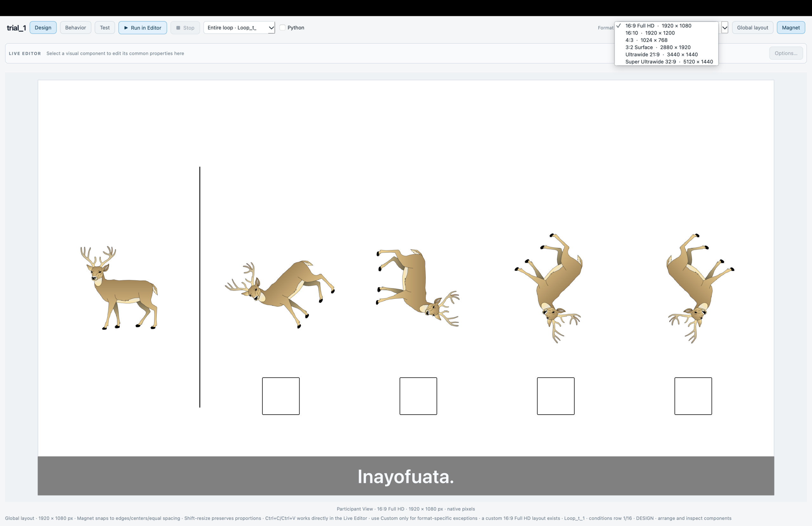Click the second empty response box
The image size is (812, 526).
tap(418, 396)
